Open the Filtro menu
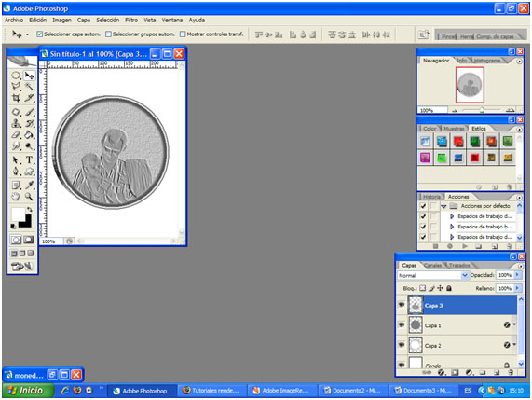Viewport: 532px width, 400px height. tap(131, 20)
